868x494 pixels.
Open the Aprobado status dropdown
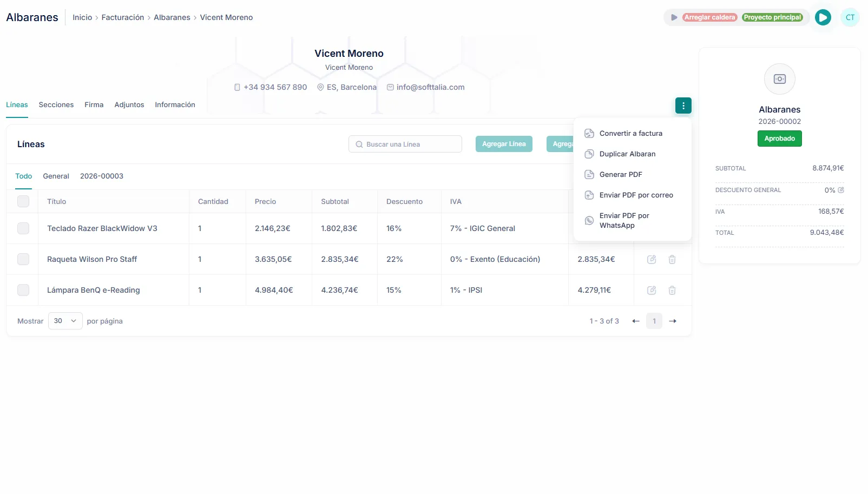pos(779,139)
